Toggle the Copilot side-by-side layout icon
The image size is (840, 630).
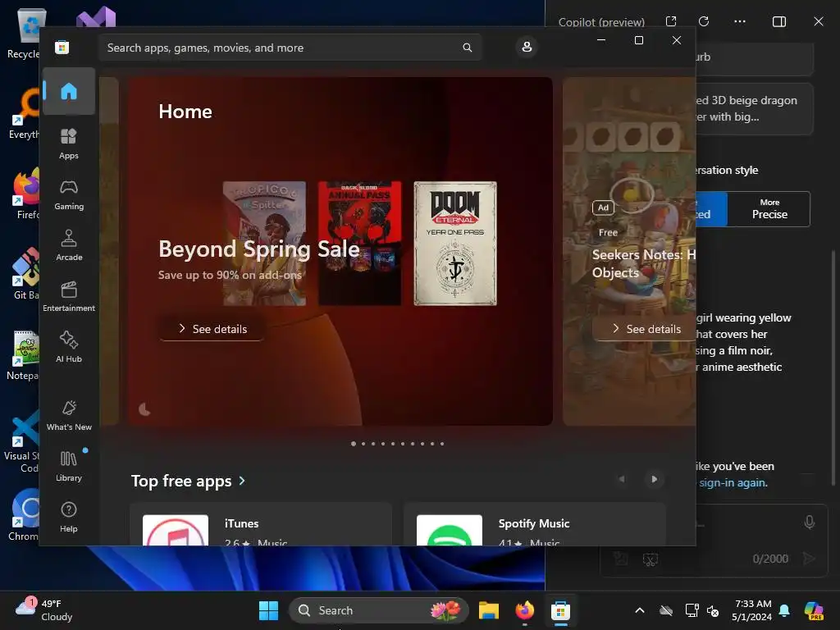click(x=779, y=21)
